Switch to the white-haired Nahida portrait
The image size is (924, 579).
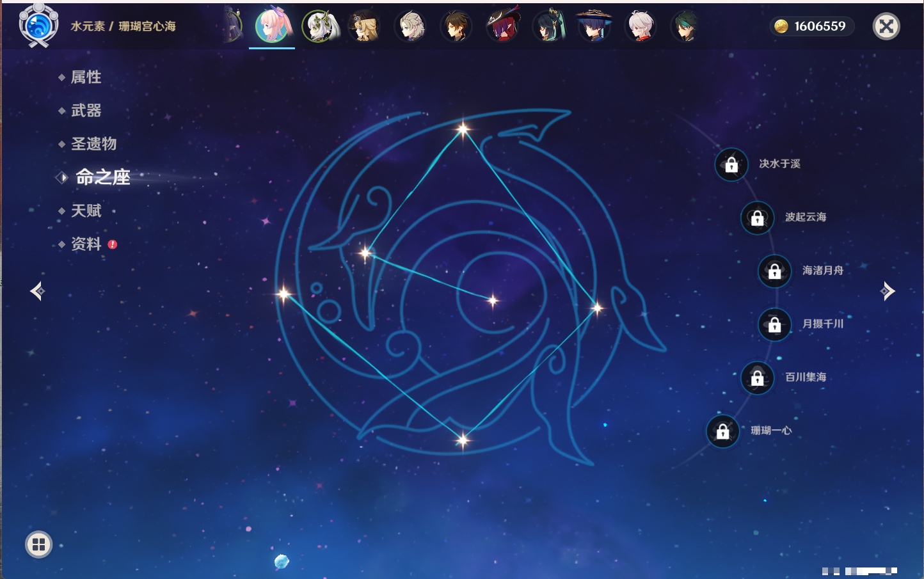click(320, 26)
